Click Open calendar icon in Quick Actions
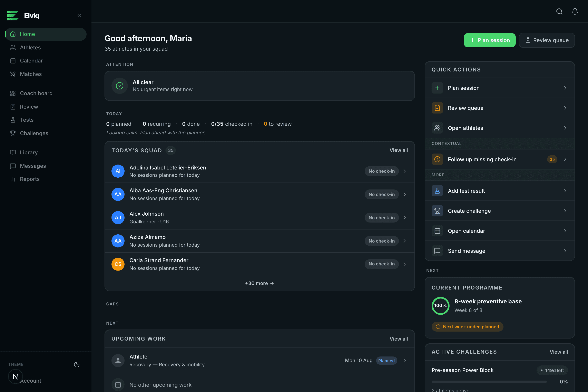Image resolution: width=588 pixels, height=392 pixels. tap(437, 231)
